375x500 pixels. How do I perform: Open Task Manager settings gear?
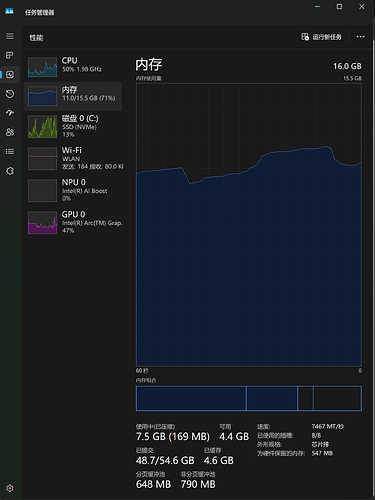click(10, 488)
